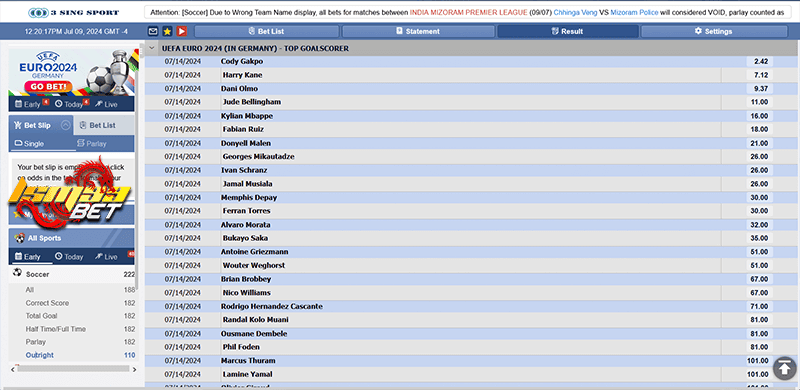800x390 pixels.
Task: Select odds for Wouter Weghorst
Action: click(x=761, y=265)
